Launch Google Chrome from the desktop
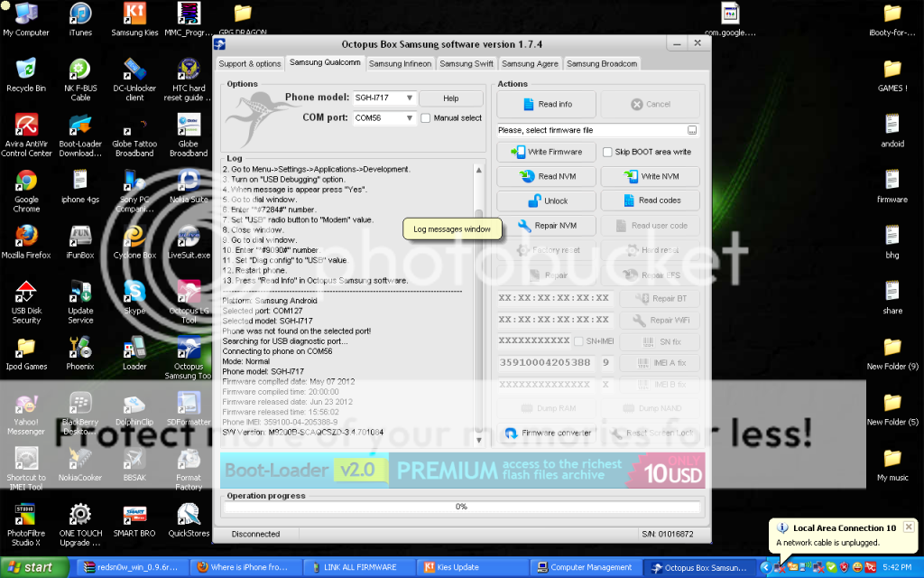 (26, 191)
